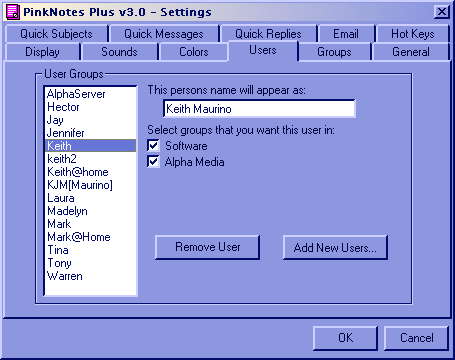Switch to the Quick Subjects tab

pyautogui.click(x=56, y=34)
